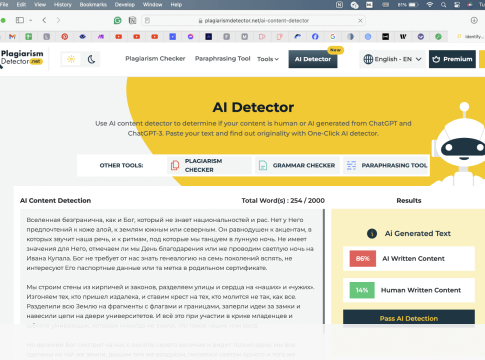Open the Window menu
Viewport: 485px width, 360px height.
click(152, 5)
